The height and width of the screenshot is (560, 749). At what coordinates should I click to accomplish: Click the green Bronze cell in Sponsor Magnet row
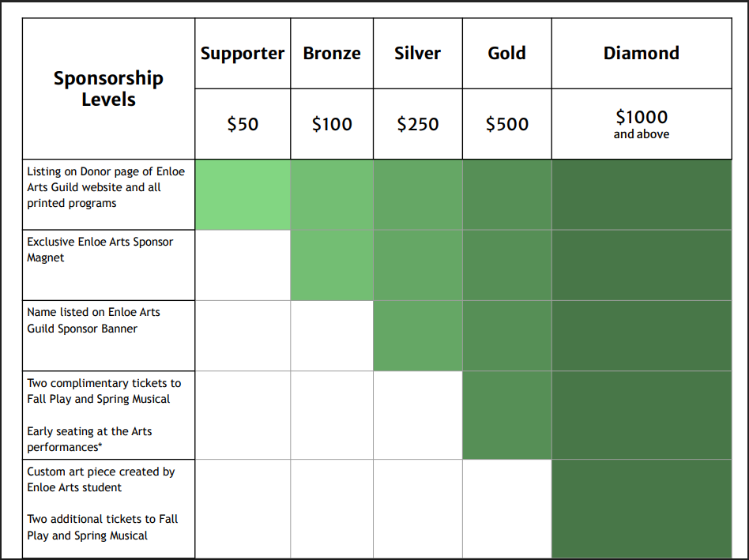(x=332, y=265)
